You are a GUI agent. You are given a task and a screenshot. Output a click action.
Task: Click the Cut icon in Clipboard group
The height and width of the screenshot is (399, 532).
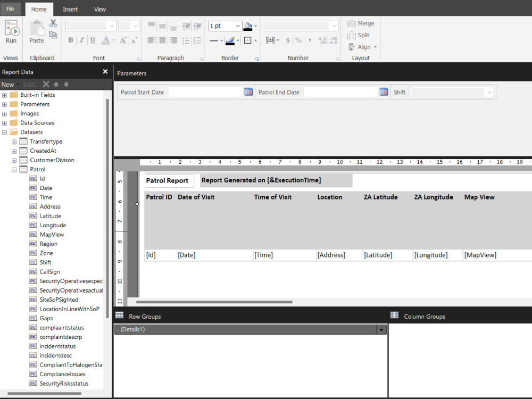pyautogui.click(x=53, y=23)
